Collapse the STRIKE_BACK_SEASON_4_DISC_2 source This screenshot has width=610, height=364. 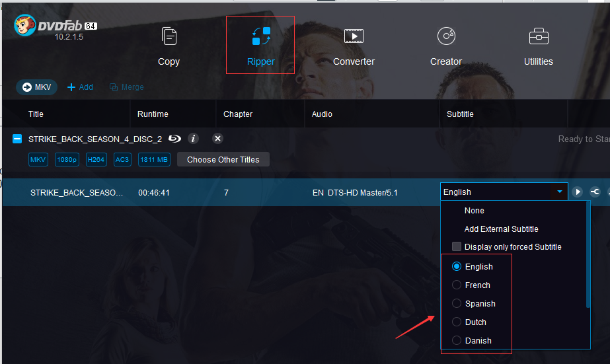click(17, 139)
